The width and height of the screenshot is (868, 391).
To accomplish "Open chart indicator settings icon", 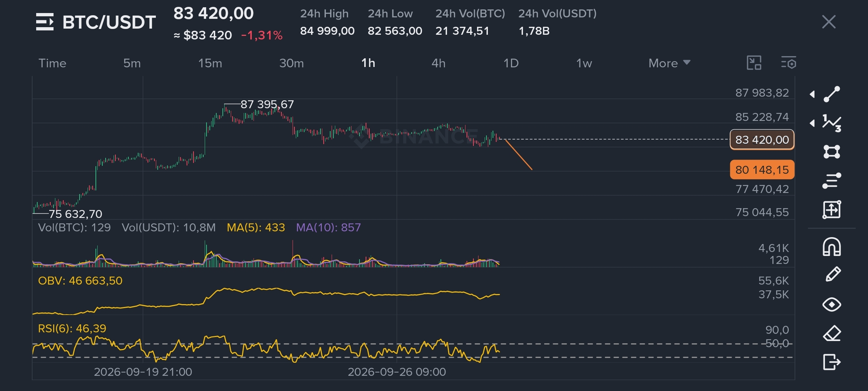I will pyautogui.click(x=788, y=63).
